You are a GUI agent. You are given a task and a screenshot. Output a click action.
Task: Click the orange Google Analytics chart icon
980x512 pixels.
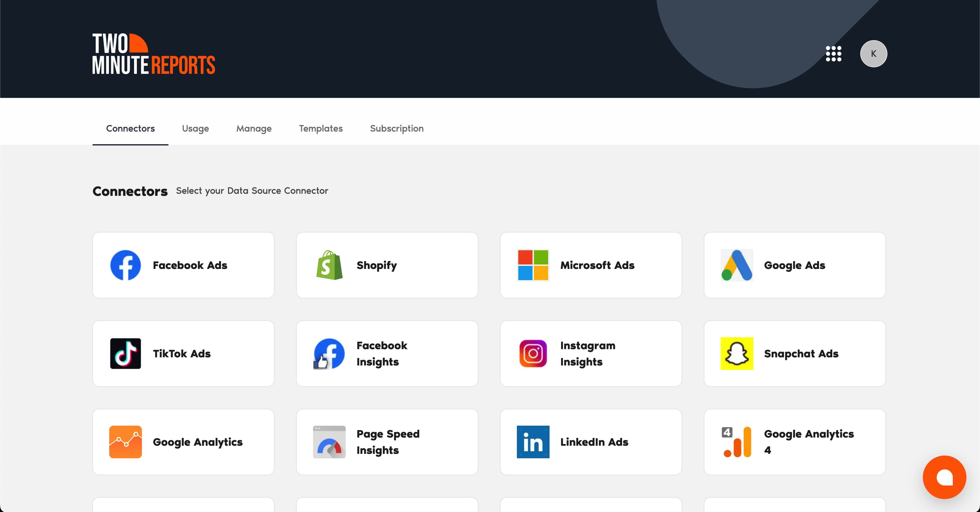126,442
